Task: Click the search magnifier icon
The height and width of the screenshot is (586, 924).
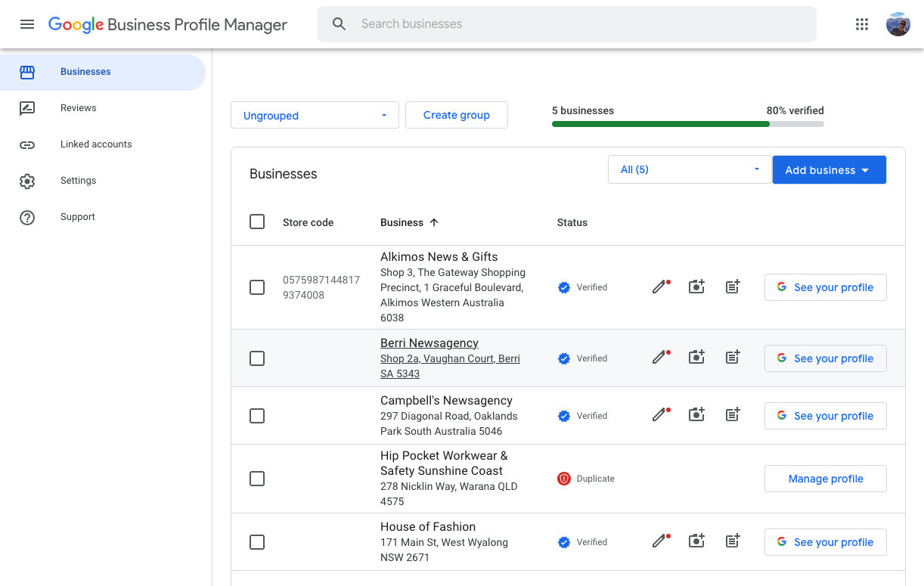Action: click(x=340, y=24)
